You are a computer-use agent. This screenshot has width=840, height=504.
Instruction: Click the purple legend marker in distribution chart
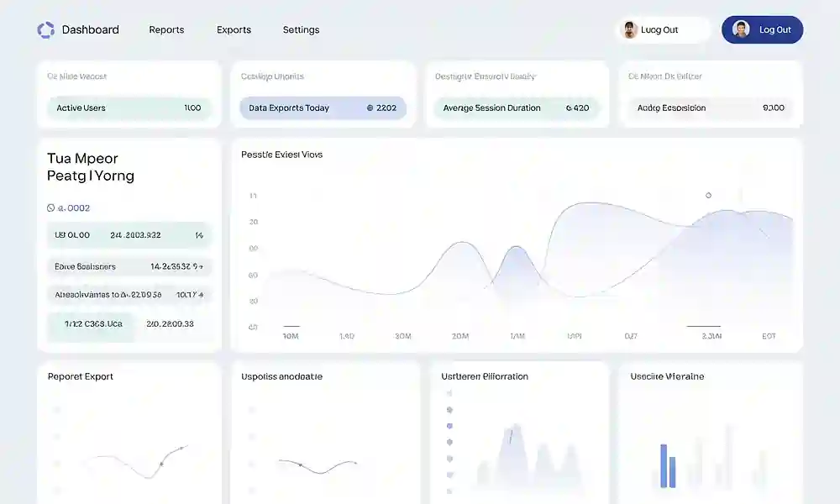point(450,426)
